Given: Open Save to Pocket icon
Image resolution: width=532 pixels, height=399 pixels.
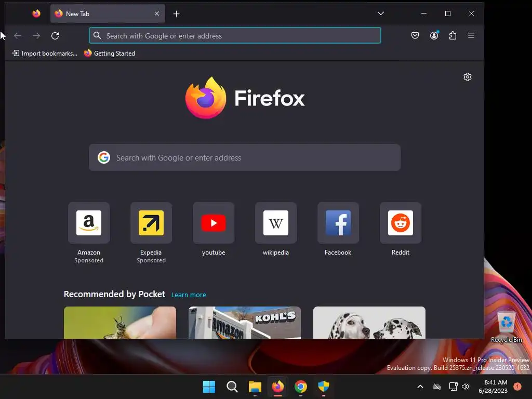Looking at the screenshot, I should (x=415, y=35).
